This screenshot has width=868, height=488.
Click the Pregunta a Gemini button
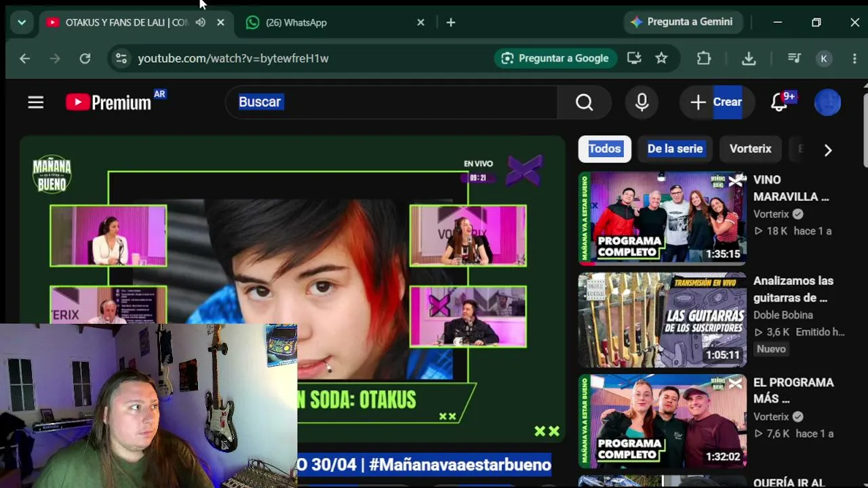682,22
